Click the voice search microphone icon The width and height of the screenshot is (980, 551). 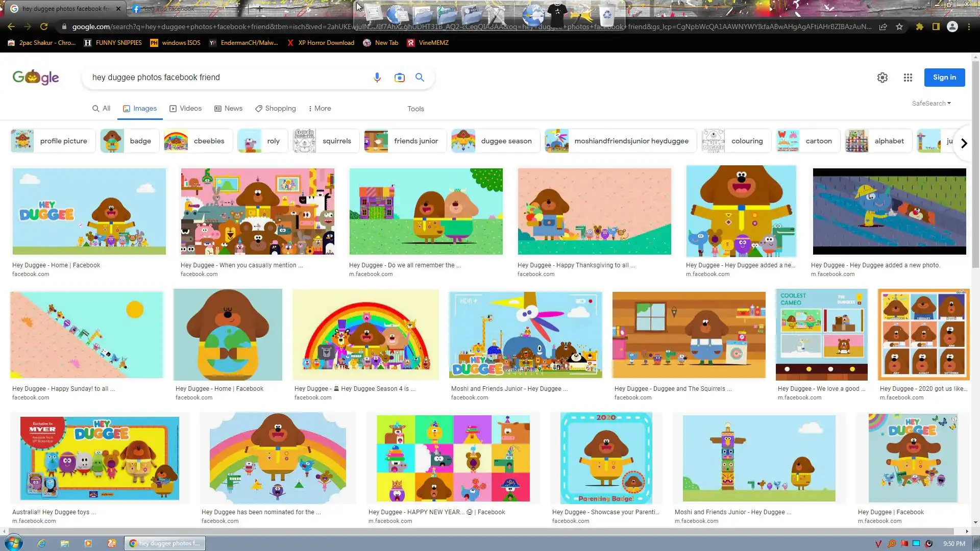(377, 78)
